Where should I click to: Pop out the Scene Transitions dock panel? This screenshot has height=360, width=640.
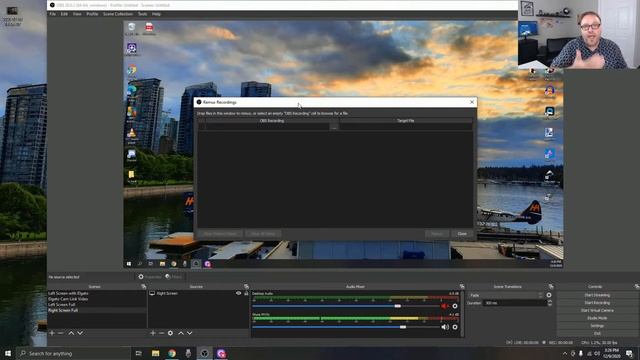(x=551, y=287)
